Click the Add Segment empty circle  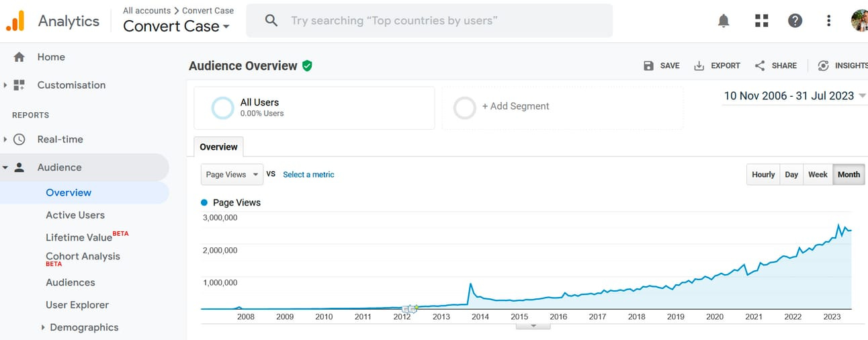coord(464,108)
